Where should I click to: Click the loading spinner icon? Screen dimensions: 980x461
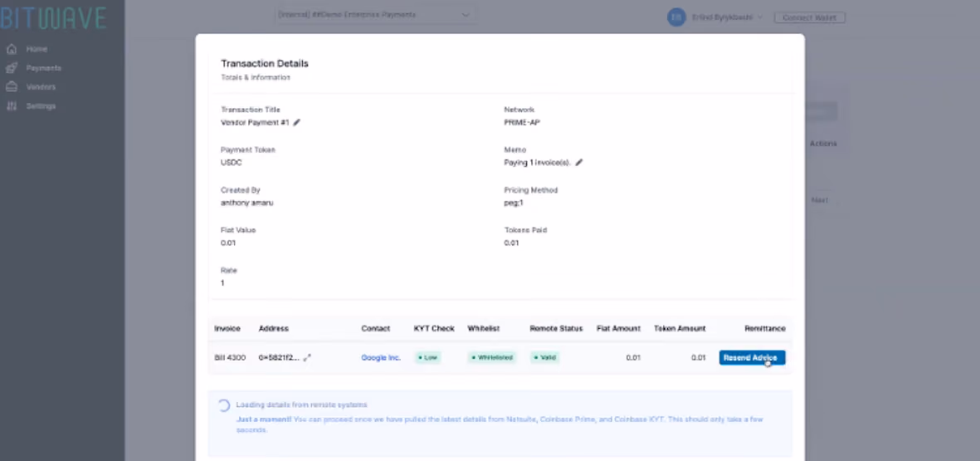click(224, 405)
